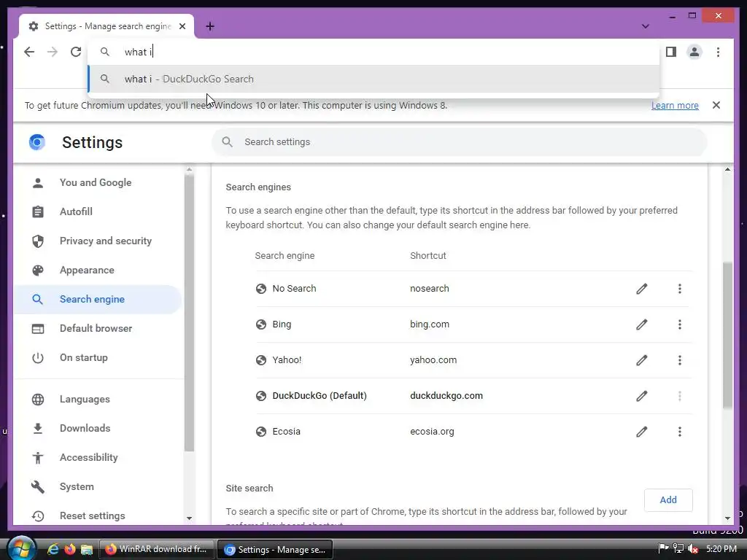Open more actions for Bing

pos(679,324)
